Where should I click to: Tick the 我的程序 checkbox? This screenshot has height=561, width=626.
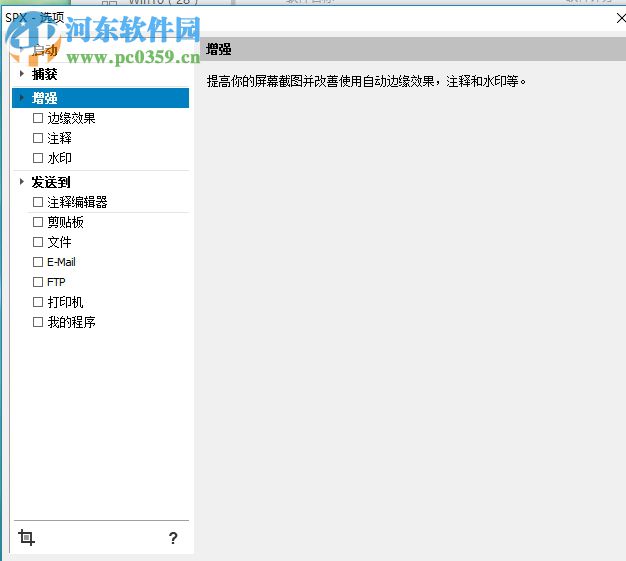click(38, 322)
